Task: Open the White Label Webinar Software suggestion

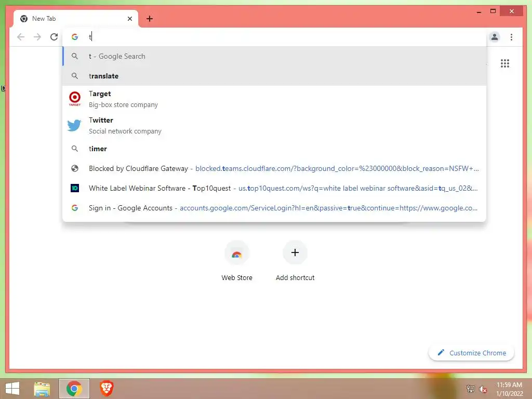Action: [274, 188]
